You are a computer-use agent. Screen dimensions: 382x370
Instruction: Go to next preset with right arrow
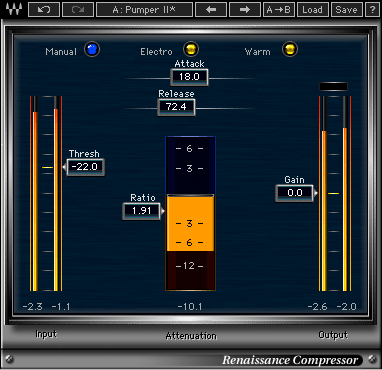245,10
